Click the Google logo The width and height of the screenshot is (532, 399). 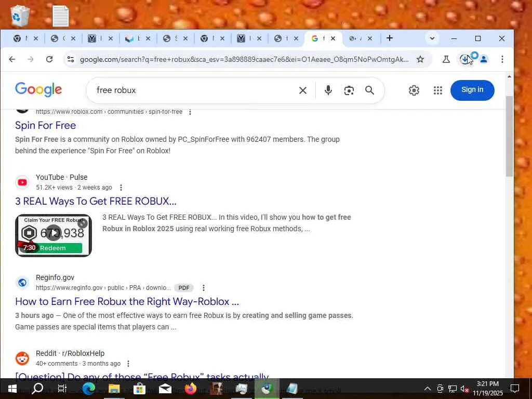tap(38, 89)
